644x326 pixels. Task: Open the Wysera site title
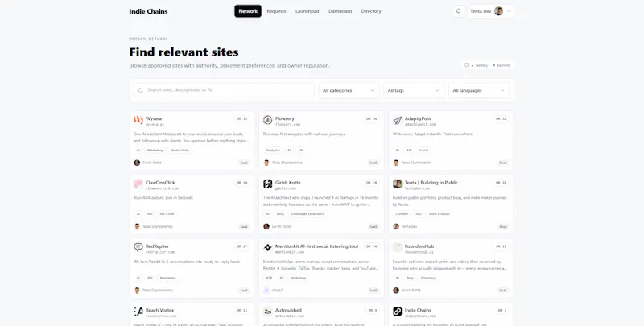(154, 118)
